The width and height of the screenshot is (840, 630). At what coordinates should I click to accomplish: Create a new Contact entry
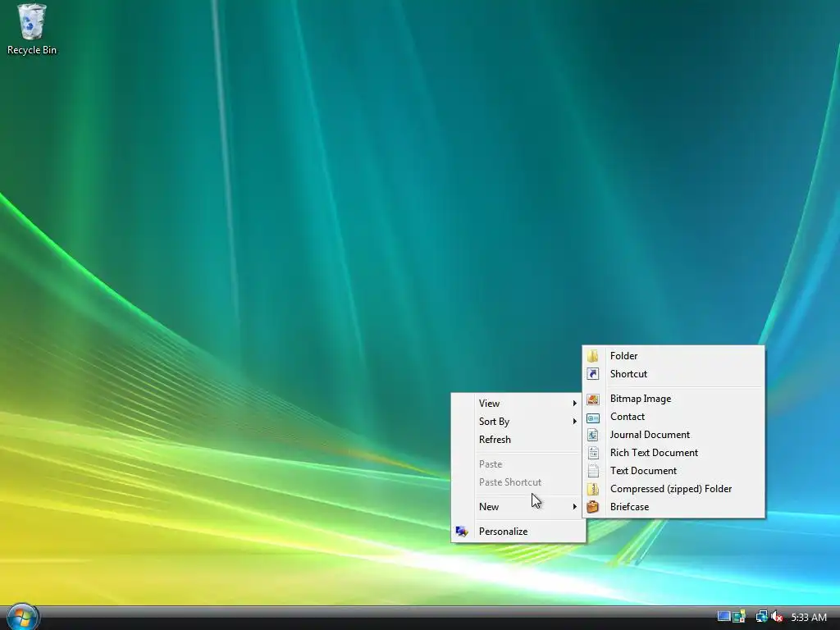click(673, 417)
